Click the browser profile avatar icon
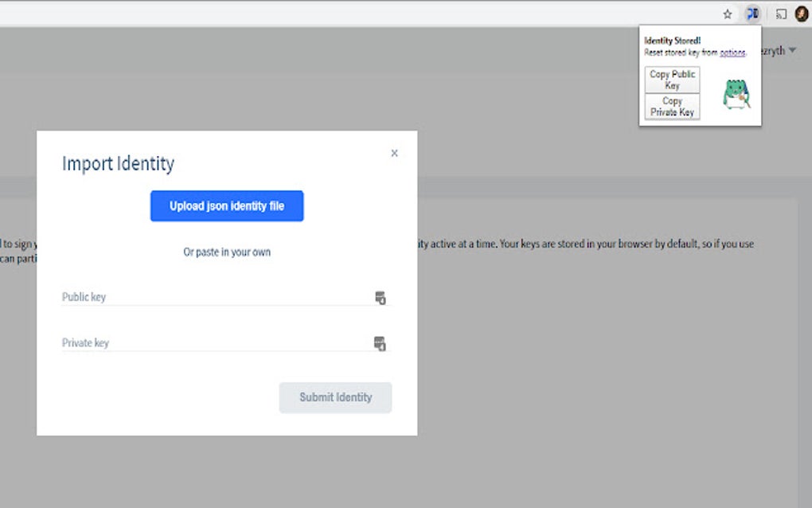Screen dimensions: 812x508 point(801,14)
